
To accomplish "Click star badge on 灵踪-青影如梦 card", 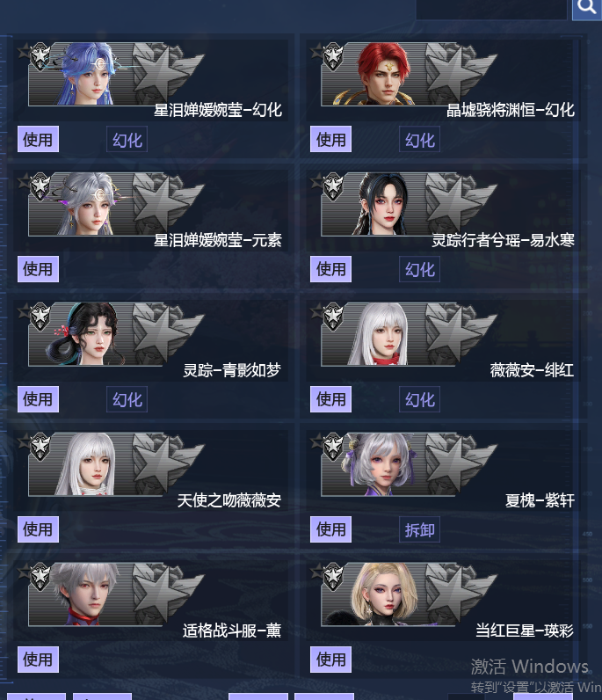I will [40, 317].
